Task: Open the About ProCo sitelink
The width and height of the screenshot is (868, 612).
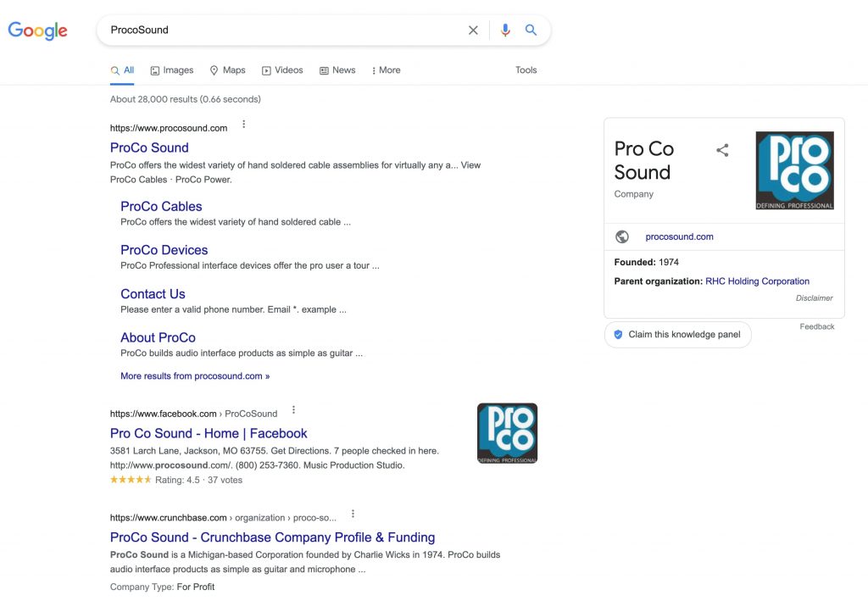Action: [158, 337]
